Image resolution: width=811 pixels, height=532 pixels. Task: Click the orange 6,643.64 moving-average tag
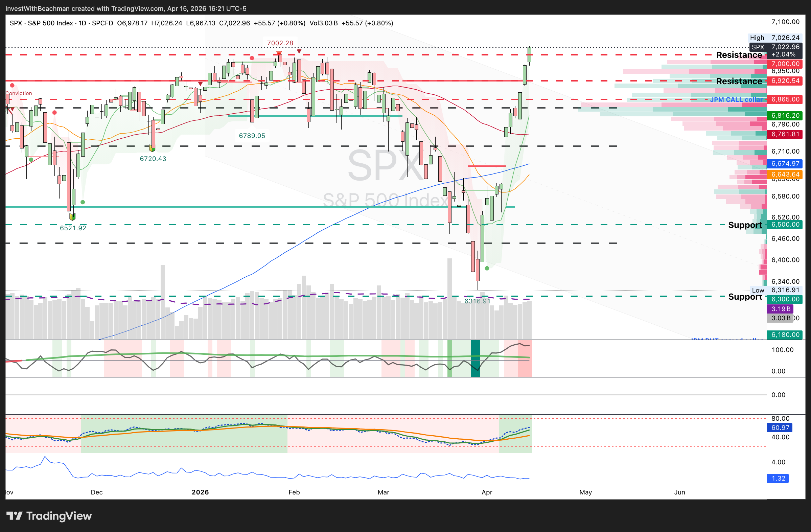pos(785,175)
